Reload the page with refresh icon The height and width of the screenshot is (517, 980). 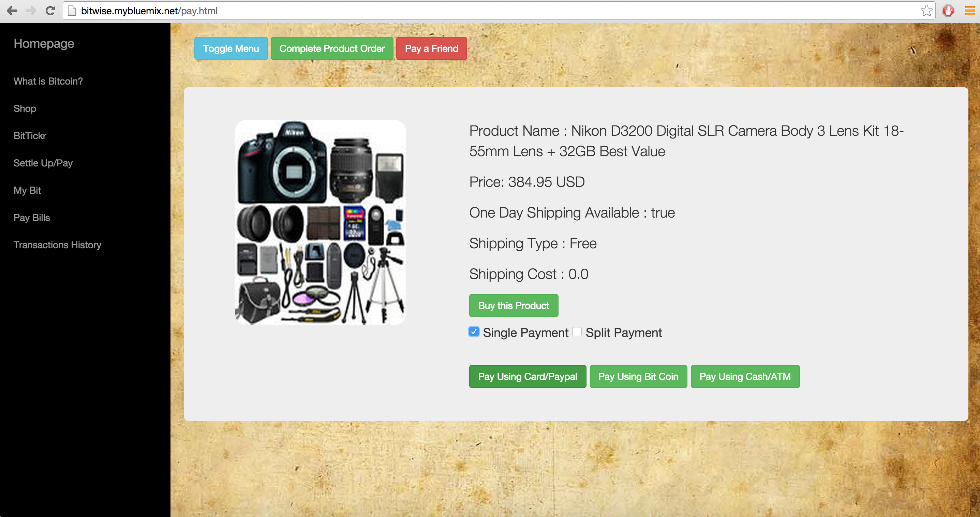(x=50, y=11)
